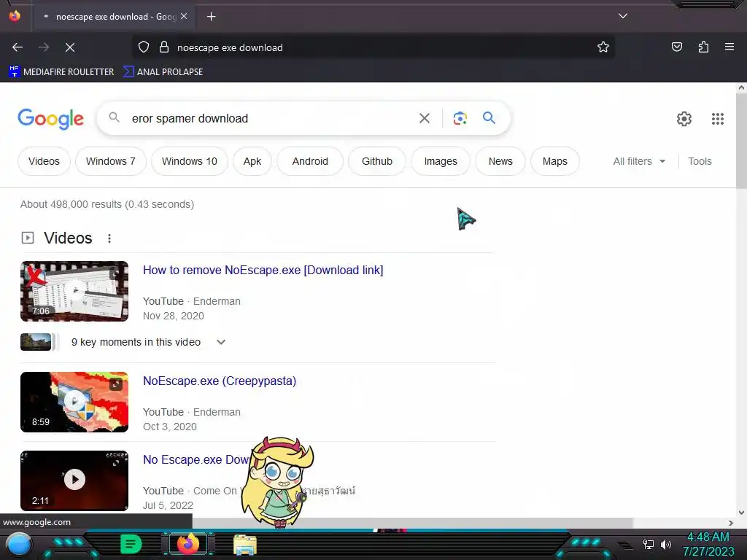The image size is (747, 560).
Task: Select the Apk filter chip
Action: click(x=252, y=161)
